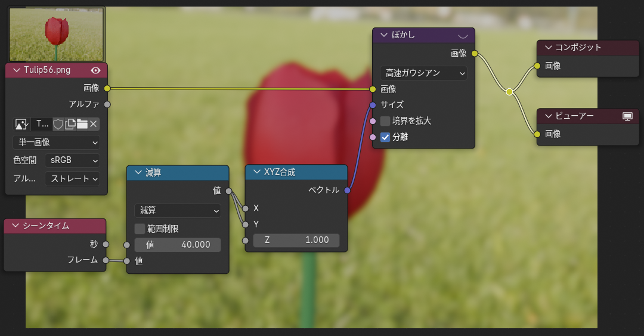Open 減算 operation dropdown
This screenshot has width=644, height=336.
pos(178,211)
